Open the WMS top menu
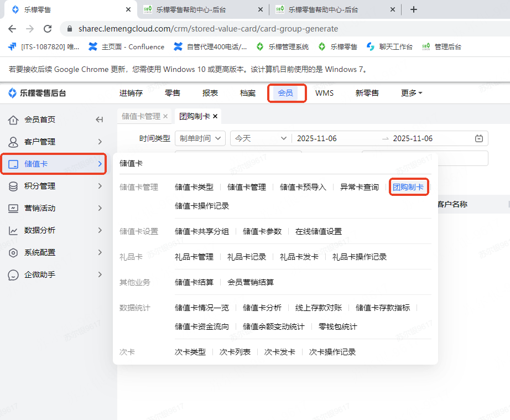The height and width of the screenshot is (420, 510). (324, 93)
